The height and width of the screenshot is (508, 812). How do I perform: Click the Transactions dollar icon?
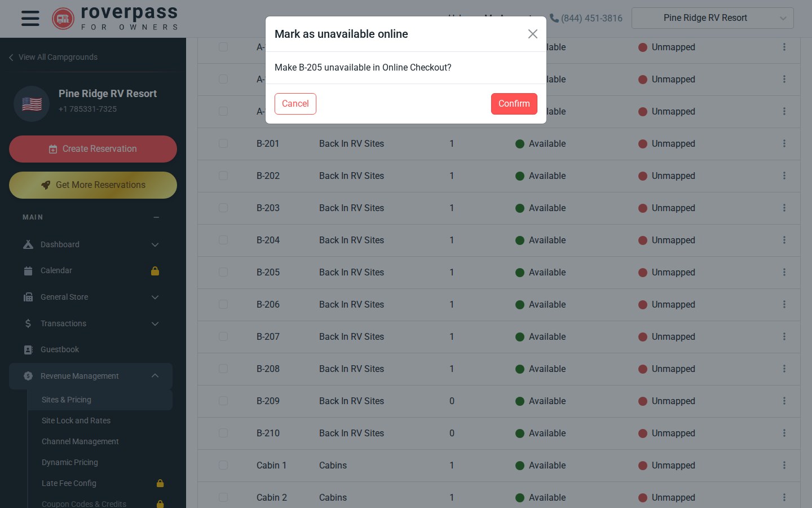coord(28,323)
